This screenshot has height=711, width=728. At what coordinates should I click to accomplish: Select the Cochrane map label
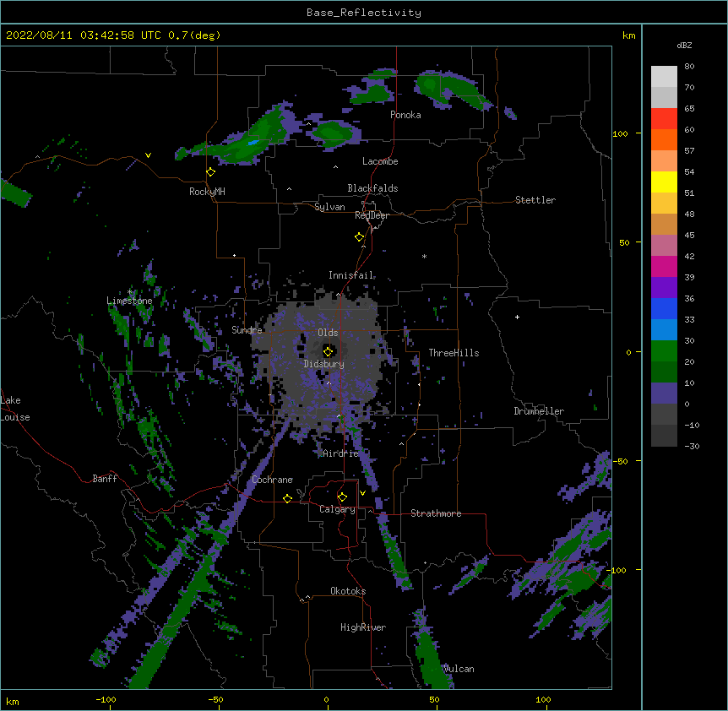[273, 480]
